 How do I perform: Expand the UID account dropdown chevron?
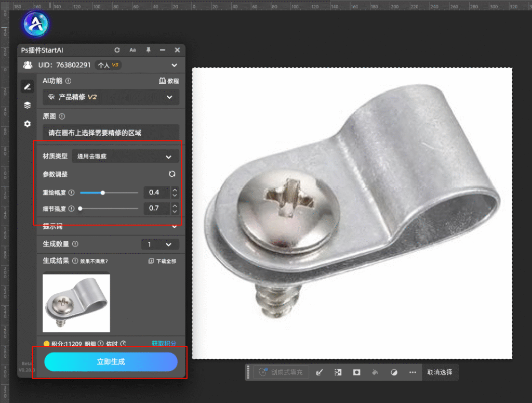(x=174, y=66)
